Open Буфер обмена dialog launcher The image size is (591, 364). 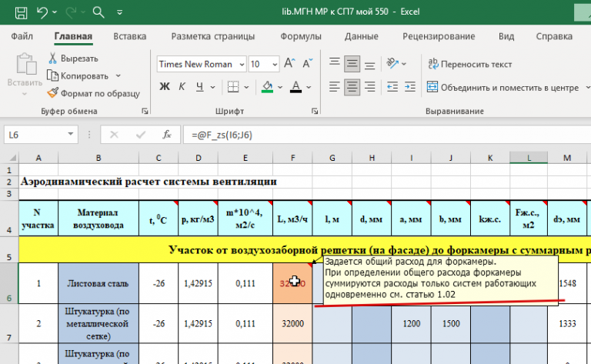click(x=145, y=111)
